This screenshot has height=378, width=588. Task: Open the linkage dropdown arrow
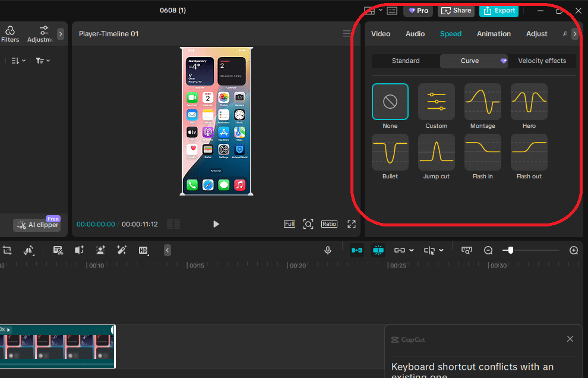coord(412,250)
